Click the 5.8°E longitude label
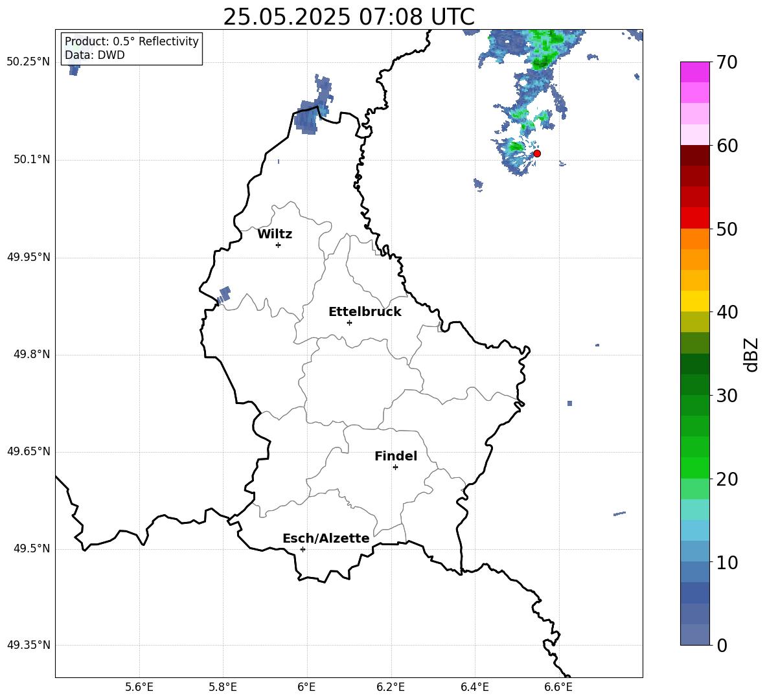 click(223, 687)
